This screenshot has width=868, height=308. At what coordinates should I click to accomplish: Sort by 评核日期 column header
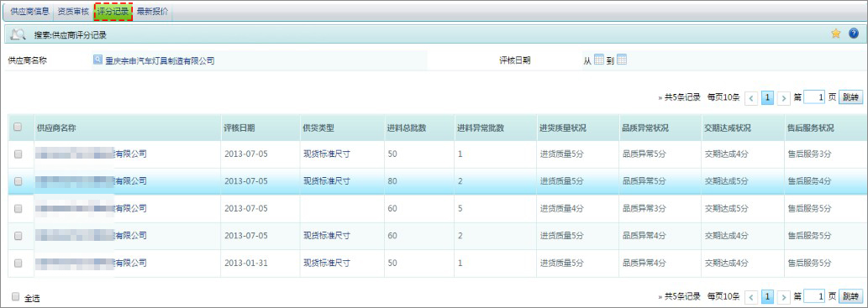tap(239, 128)
